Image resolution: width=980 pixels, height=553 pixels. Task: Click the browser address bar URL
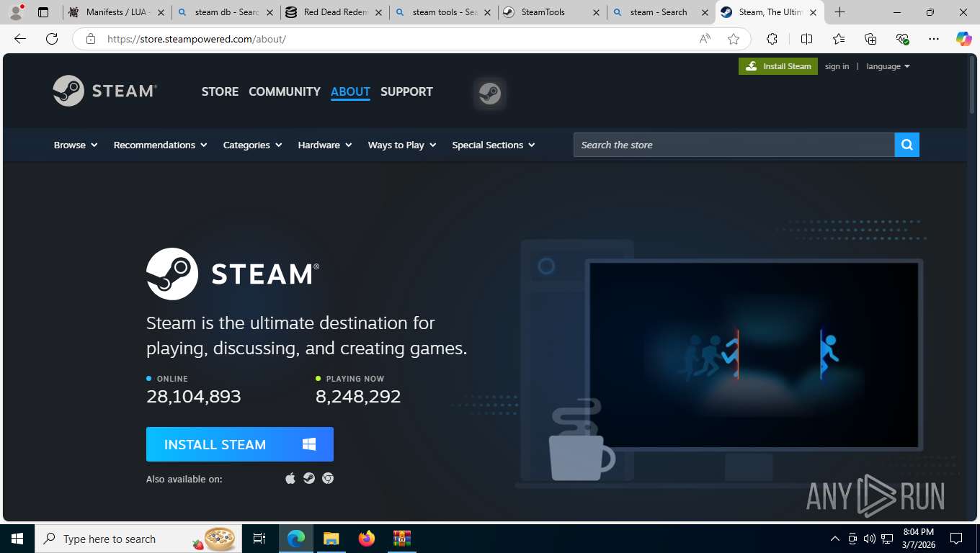pyautogui.click(x=197, y=39)
